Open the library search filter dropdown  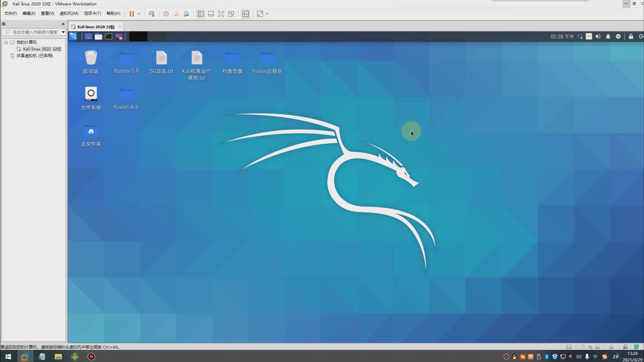click(63, 32)
